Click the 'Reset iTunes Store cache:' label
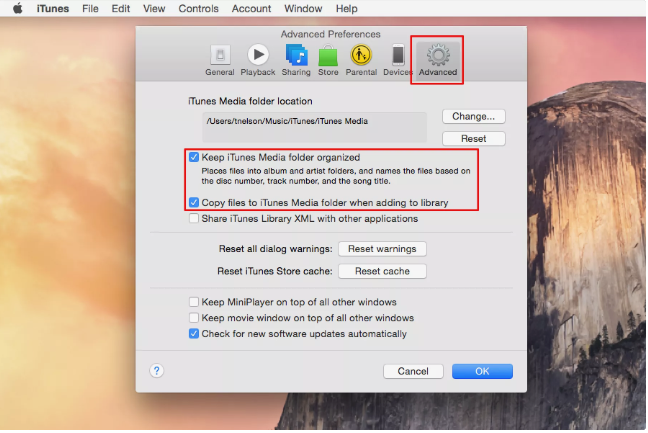This screenshot has height=433, width=648. (x=275, y=271)
